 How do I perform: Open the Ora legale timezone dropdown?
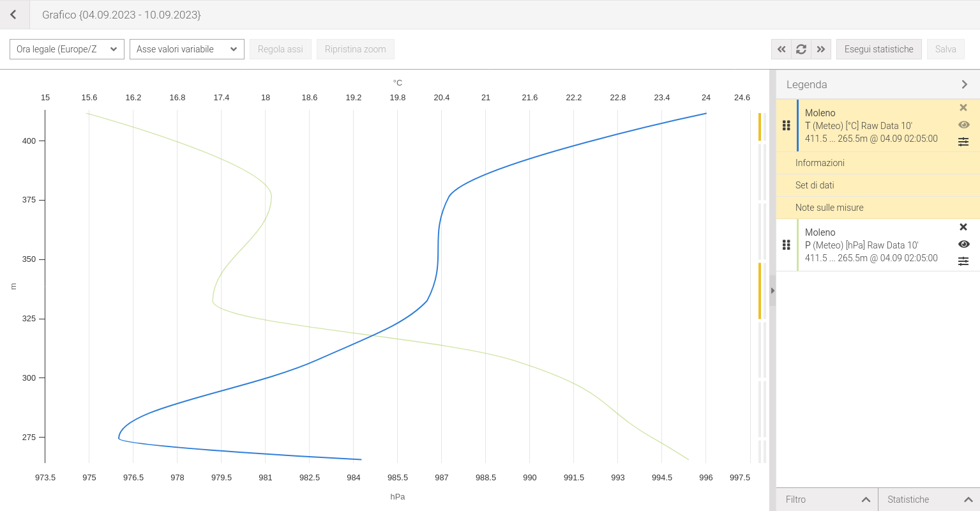(67, 49)
